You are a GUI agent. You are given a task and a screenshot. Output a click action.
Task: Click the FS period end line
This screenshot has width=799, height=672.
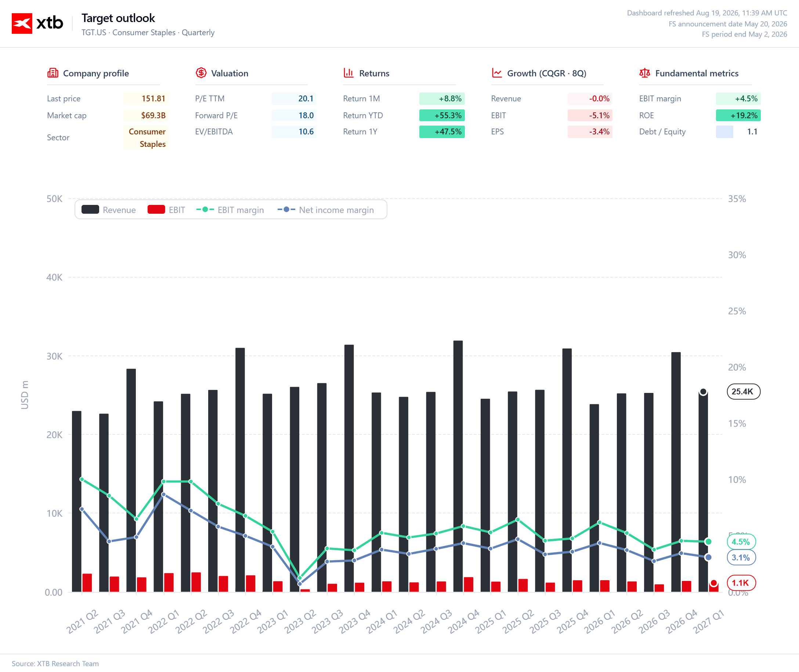coord(745,34)
